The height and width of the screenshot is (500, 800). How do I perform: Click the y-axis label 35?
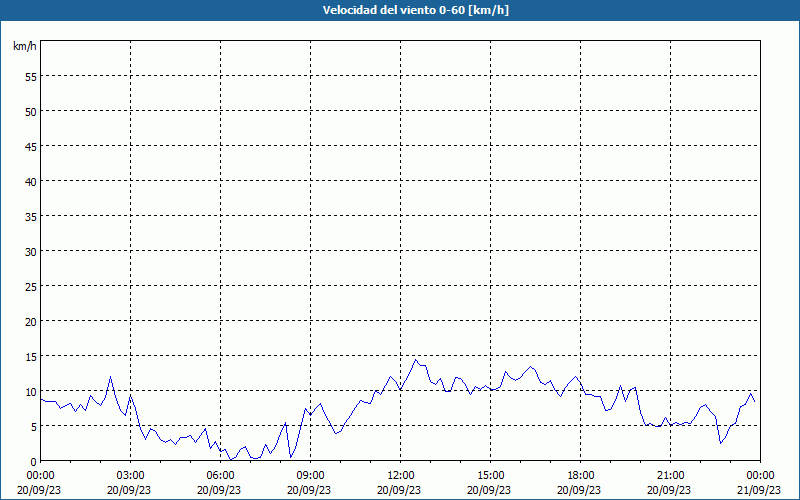(x=31, y=216)
